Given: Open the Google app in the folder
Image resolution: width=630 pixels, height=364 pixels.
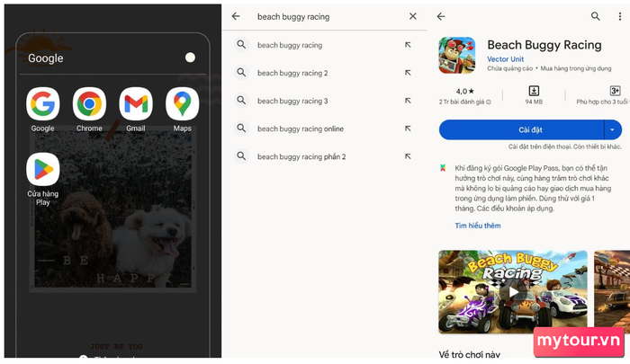Looking at the screenshot, I should pos(43,104).
